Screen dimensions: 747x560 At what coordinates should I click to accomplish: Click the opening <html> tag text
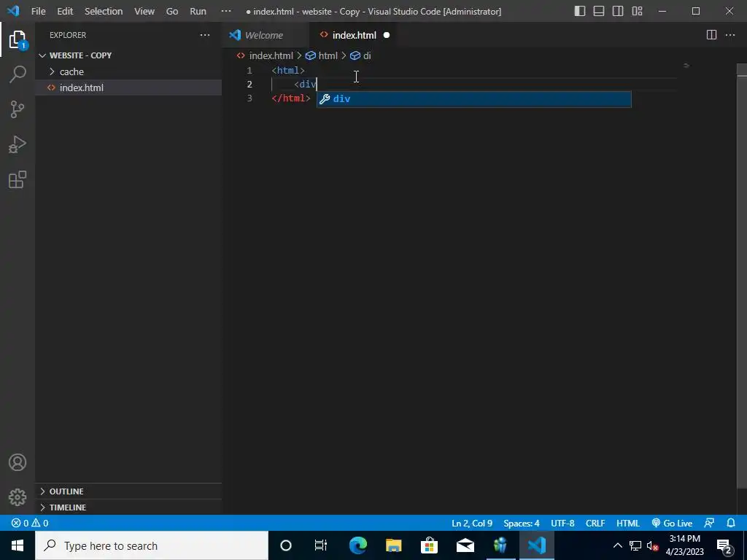288,71
